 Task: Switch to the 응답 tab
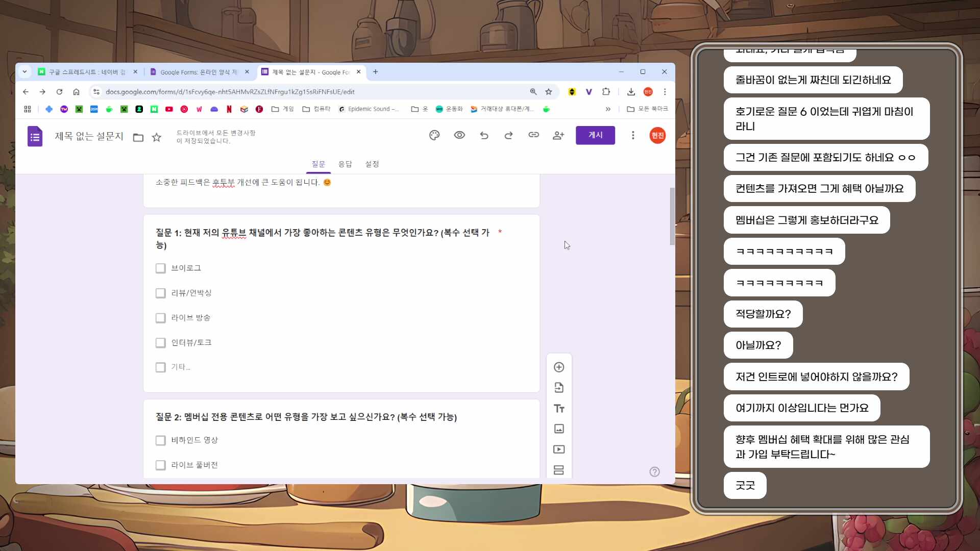click(x=345, y=164)
